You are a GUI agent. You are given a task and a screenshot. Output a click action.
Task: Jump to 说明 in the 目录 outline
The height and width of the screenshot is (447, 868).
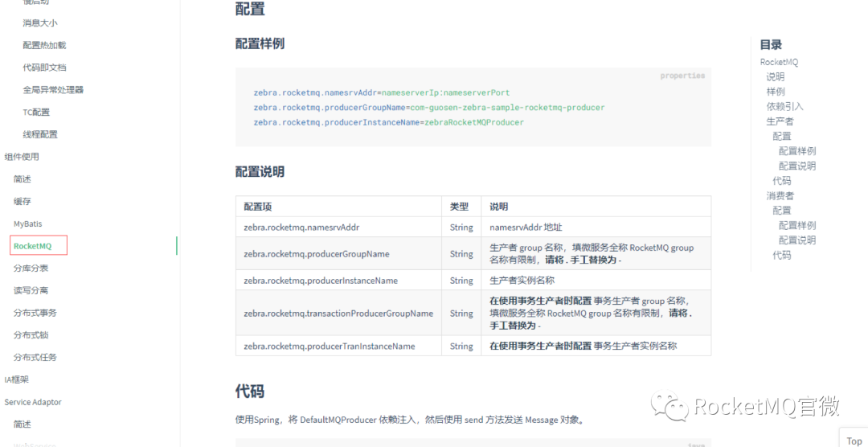coord(776,77)
